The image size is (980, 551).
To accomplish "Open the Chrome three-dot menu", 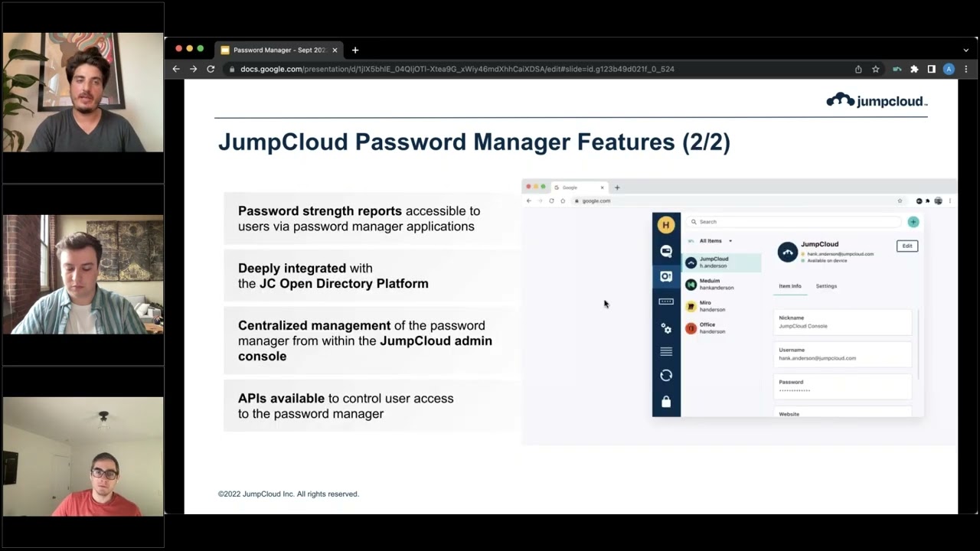I will point(965,69).
